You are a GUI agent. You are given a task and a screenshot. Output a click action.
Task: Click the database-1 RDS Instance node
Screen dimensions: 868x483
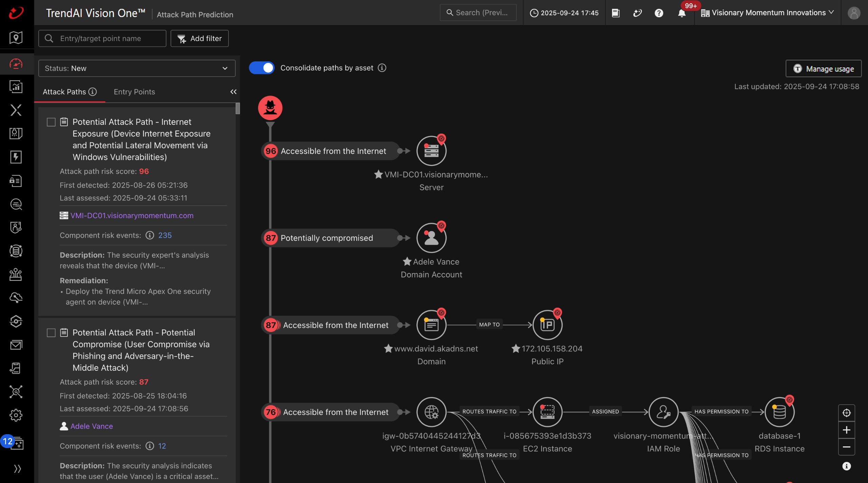coord(779,412)
